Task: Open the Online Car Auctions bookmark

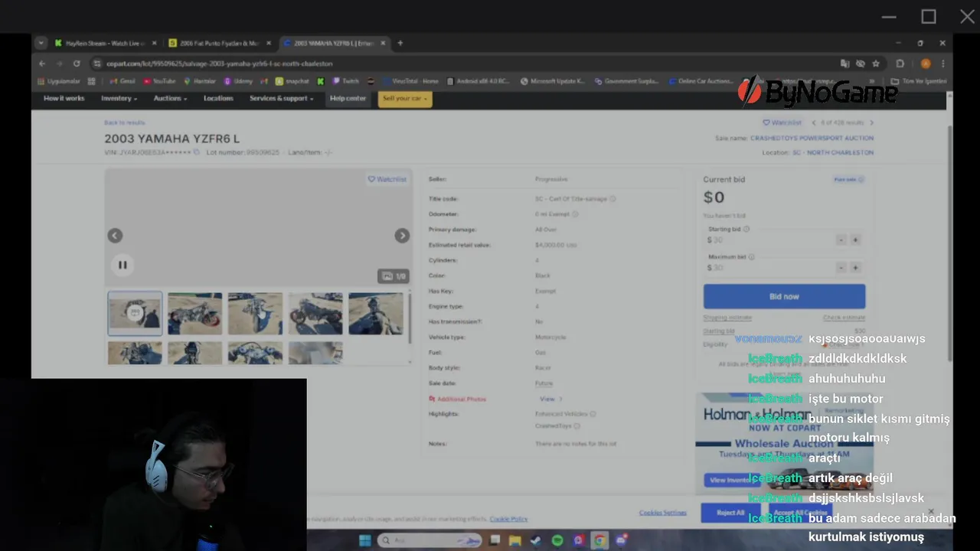Action: point(701,81)
